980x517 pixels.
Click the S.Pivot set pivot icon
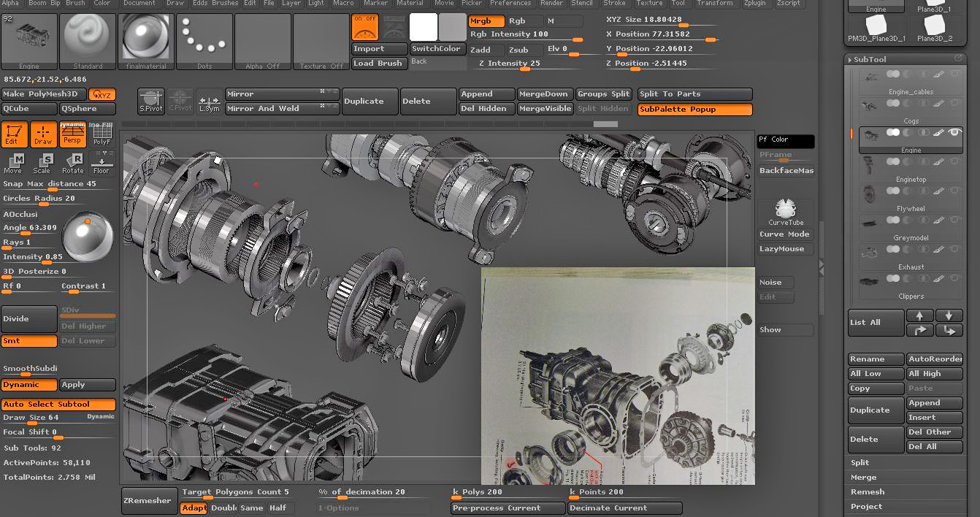pos(151,102)
